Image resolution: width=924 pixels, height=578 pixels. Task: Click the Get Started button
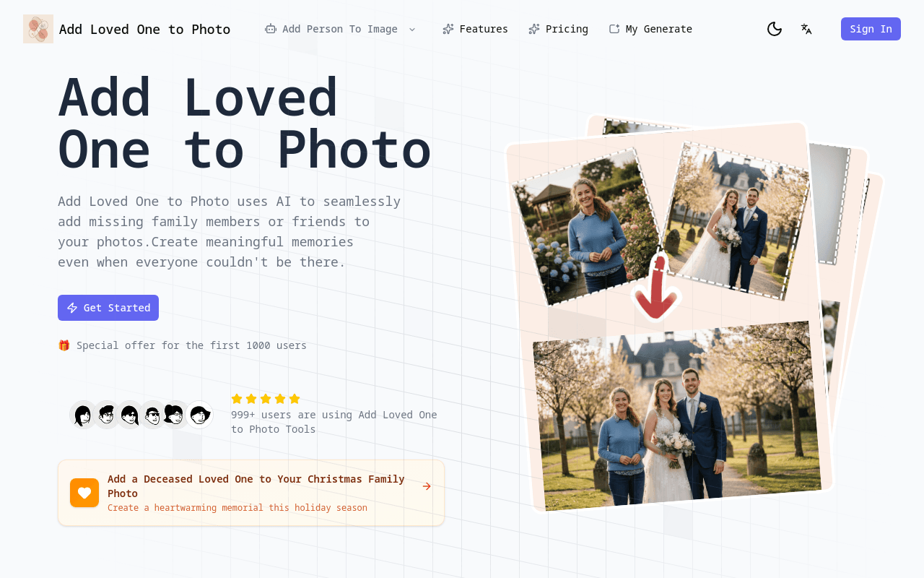108,308
